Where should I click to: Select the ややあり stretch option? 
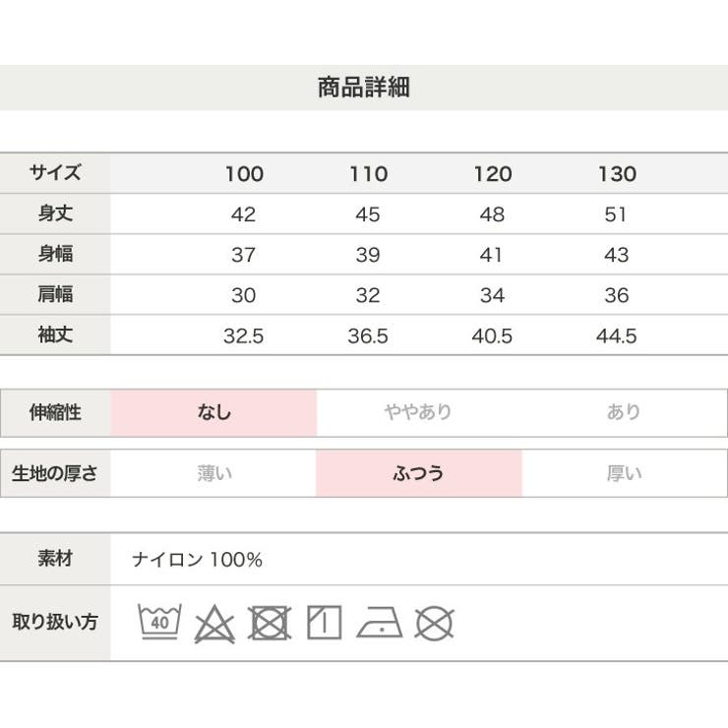tap(418, 412)
